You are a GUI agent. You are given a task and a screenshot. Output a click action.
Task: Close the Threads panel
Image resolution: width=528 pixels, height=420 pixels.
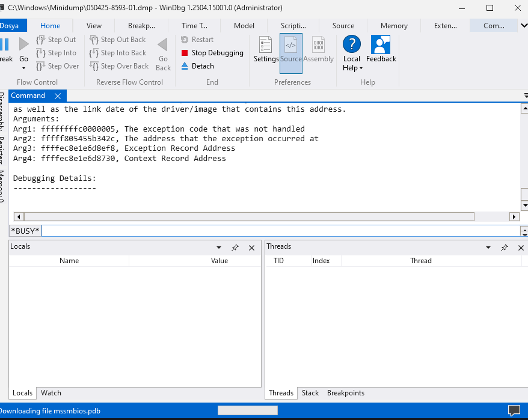click(x=520, y=248)
